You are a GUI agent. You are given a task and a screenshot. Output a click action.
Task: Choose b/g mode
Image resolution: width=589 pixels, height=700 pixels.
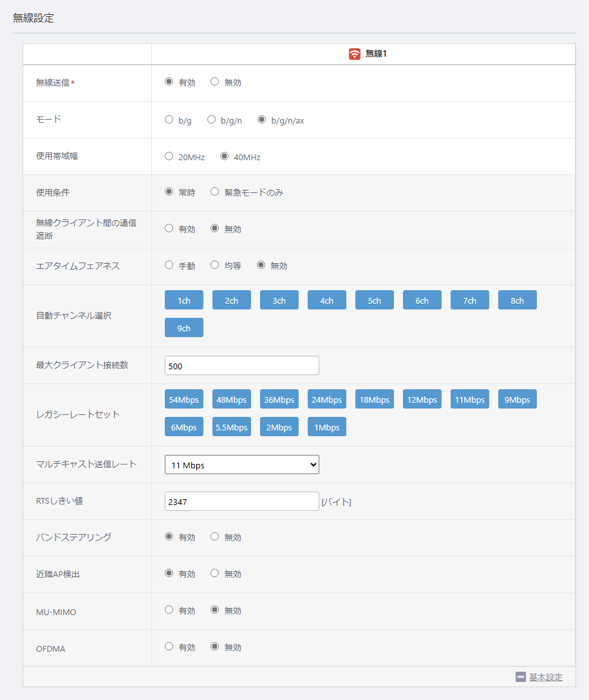(169, 120)
